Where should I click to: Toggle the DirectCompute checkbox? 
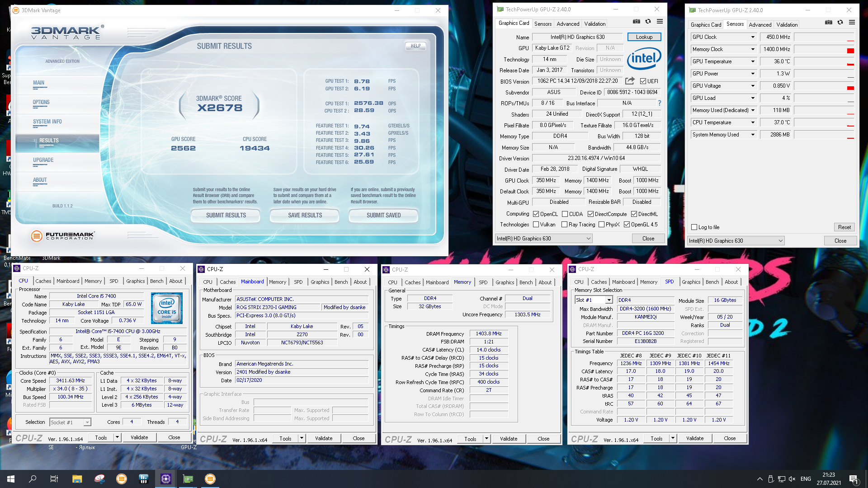[590, 214]
